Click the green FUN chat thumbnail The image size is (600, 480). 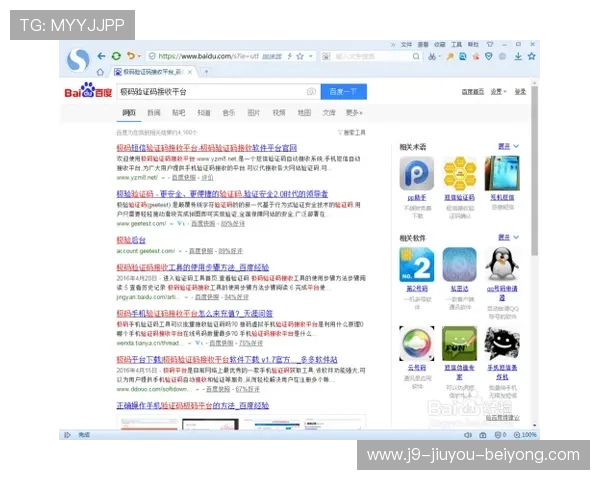[x=460, y=343]
